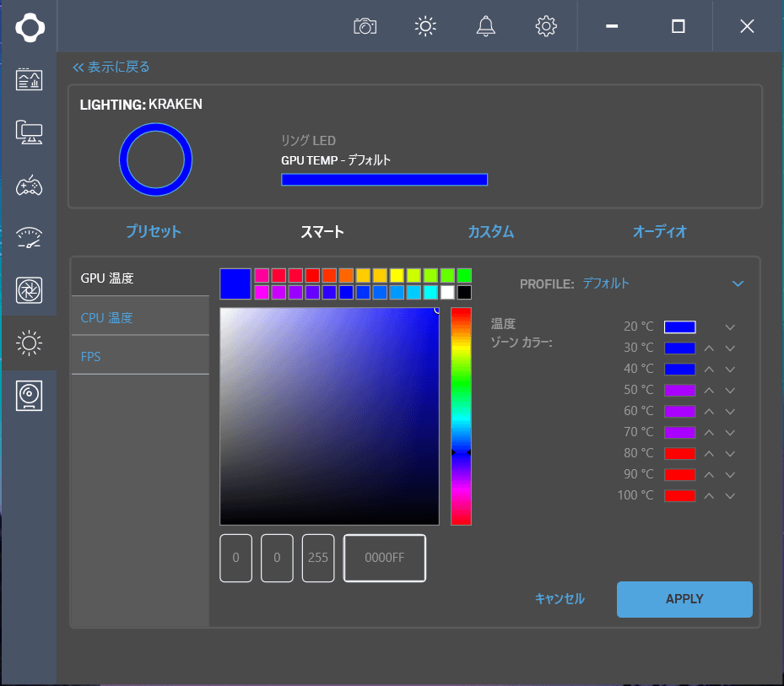The height and width of the screenshot is (686, 784).
Task: Select the 50 °C purple color swatch
Action: pyautogui.click(x=679, y=391)
